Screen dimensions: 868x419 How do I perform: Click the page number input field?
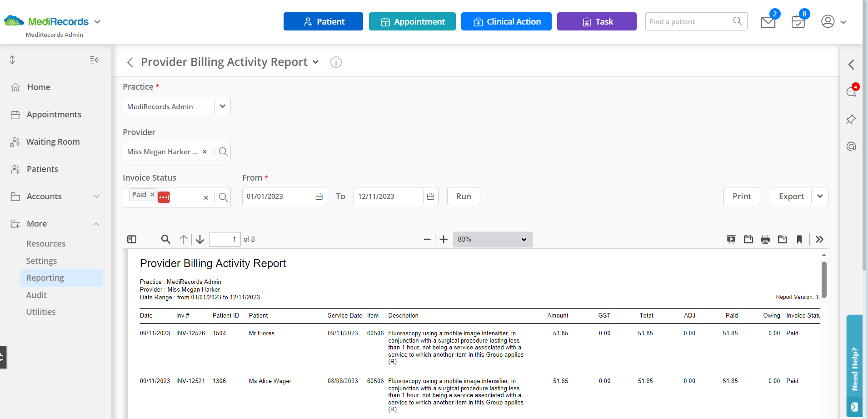(x=224, y=239)
